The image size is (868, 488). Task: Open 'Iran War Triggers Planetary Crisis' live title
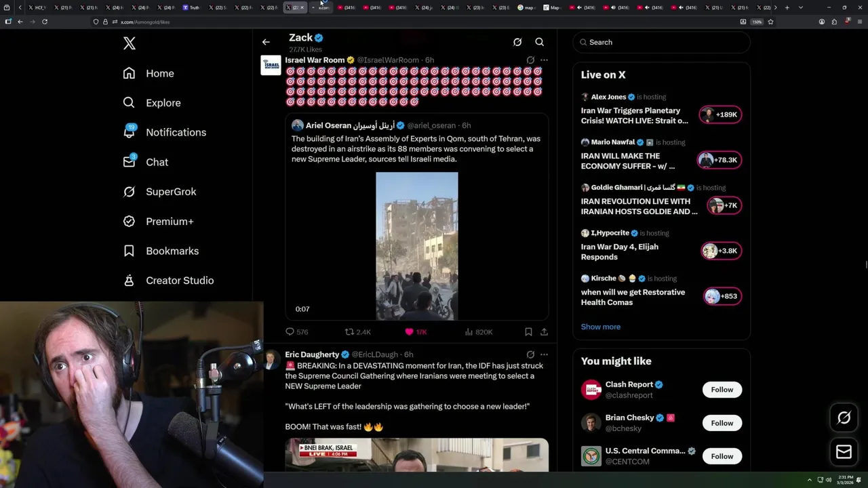(634, 115)
